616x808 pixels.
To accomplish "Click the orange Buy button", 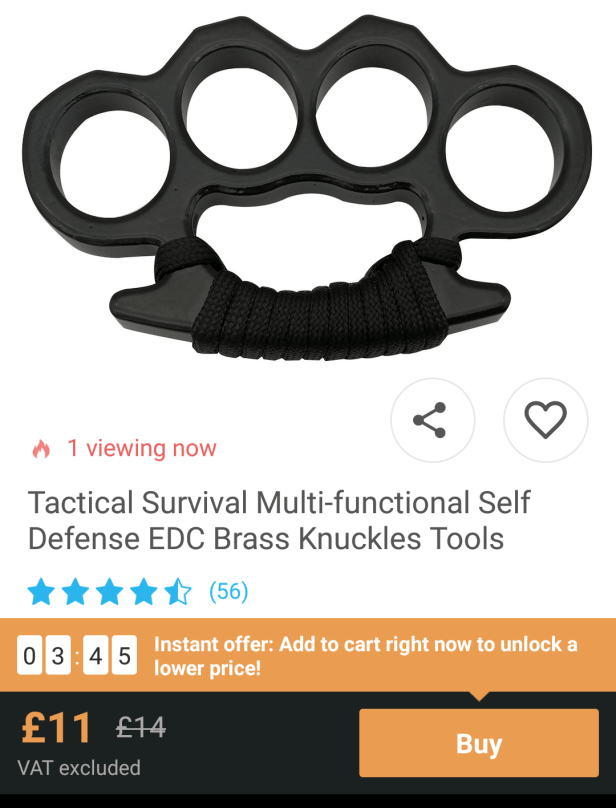I will click(478, 743).
